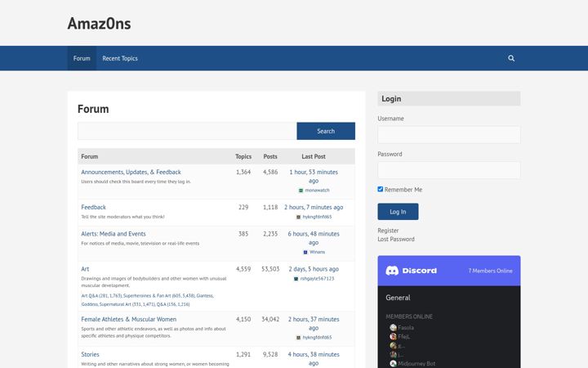
Task: Open '6 hours, 48 minutes ago' last post
Action: coord(314,239)
